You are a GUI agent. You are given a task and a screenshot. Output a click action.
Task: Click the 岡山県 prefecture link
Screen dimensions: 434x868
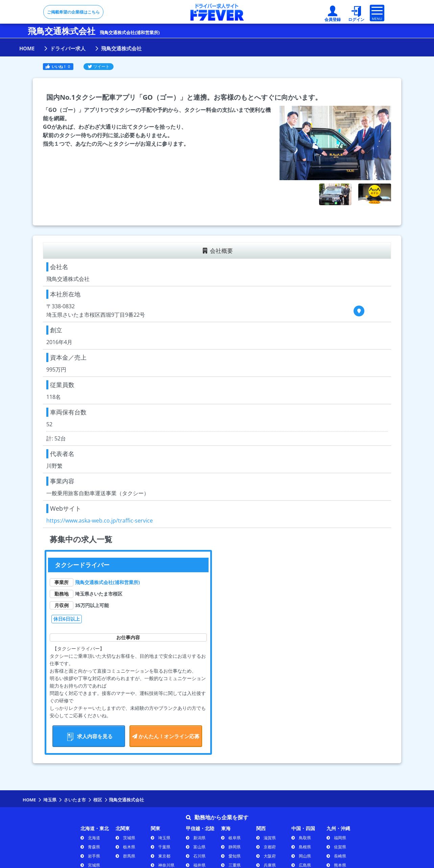click(305, 856)
